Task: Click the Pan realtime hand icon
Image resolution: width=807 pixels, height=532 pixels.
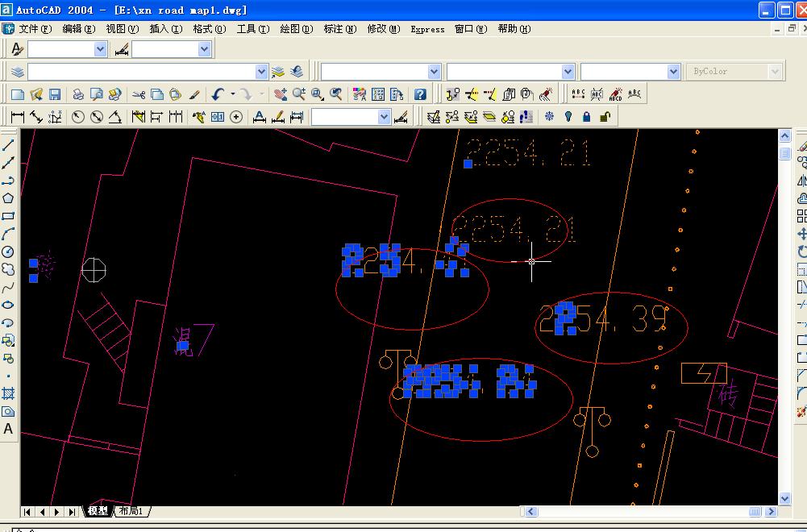Action: 281,94
